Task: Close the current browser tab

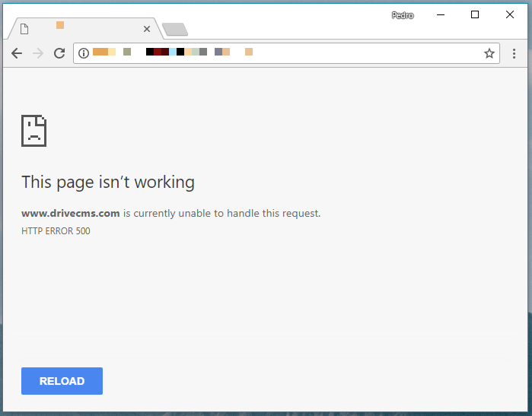Action: 147,29
